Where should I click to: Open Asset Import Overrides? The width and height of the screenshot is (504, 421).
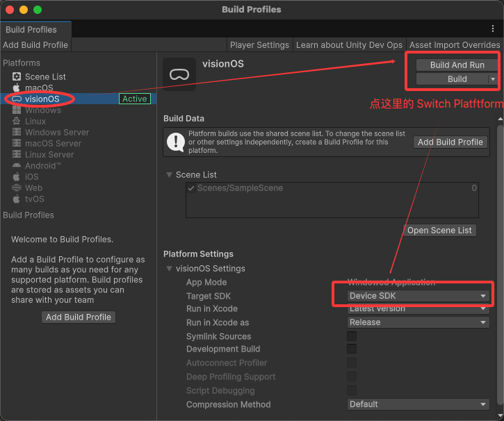click(x=455, y=45)
